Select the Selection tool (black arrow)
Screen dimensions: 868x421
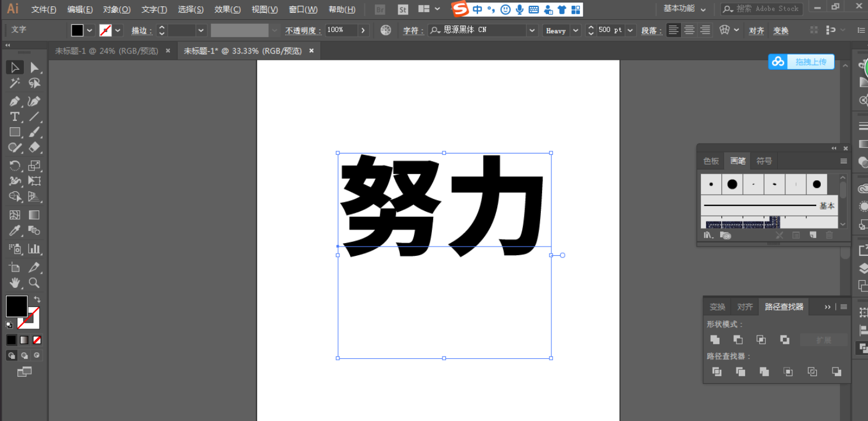(x=15, y=68)
